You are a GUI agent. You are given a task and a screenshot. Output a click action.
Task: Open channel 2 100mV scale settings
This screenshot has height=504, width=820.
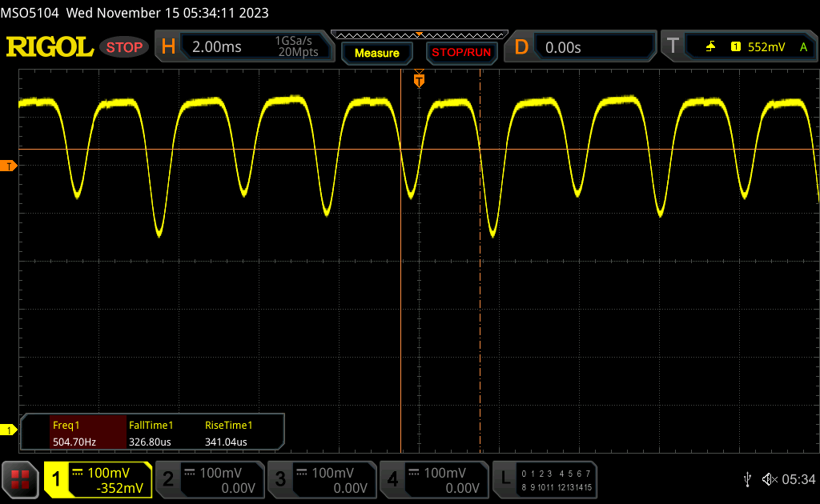pyautogui.click(x=220, y=473)
